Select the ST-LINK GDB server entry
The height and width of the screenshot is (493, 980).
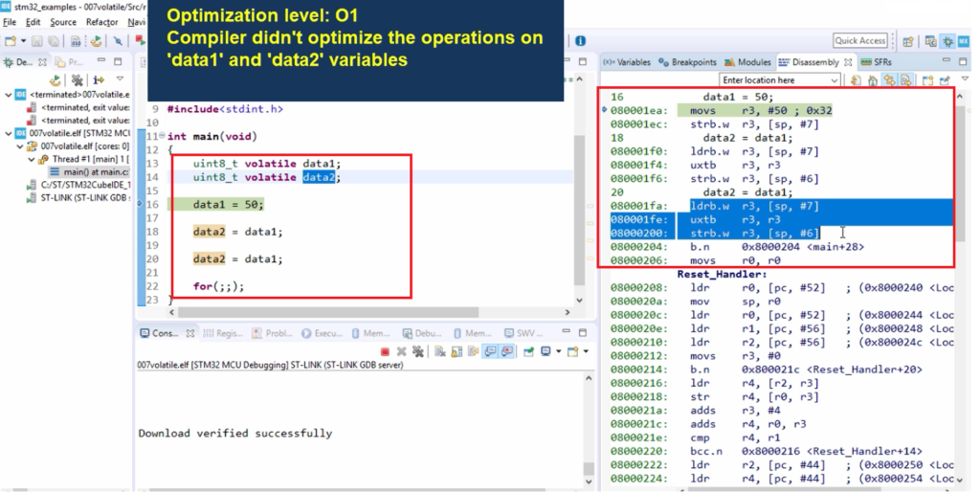pyautogui.click(x=78, y=198)
